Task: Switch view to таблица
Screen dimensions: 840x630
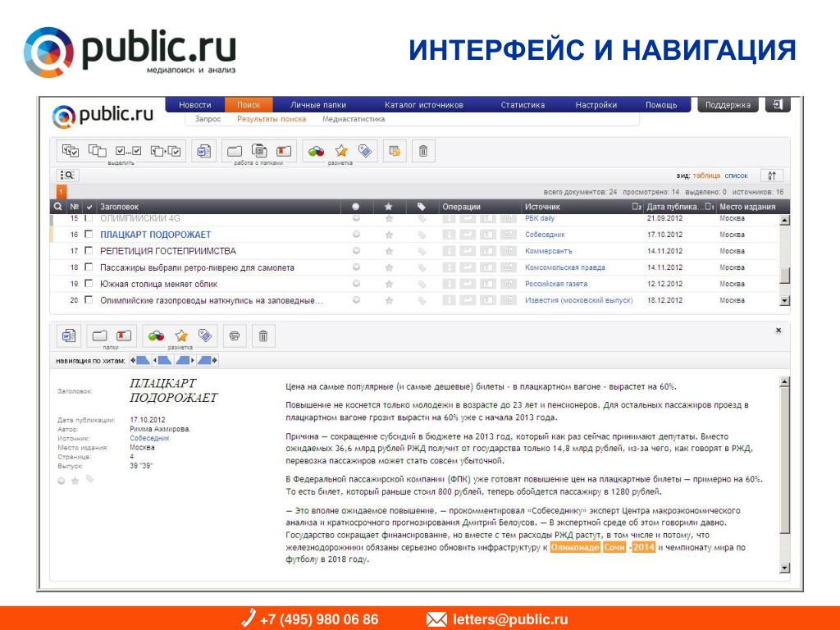Action: click(x=706, y=176)
